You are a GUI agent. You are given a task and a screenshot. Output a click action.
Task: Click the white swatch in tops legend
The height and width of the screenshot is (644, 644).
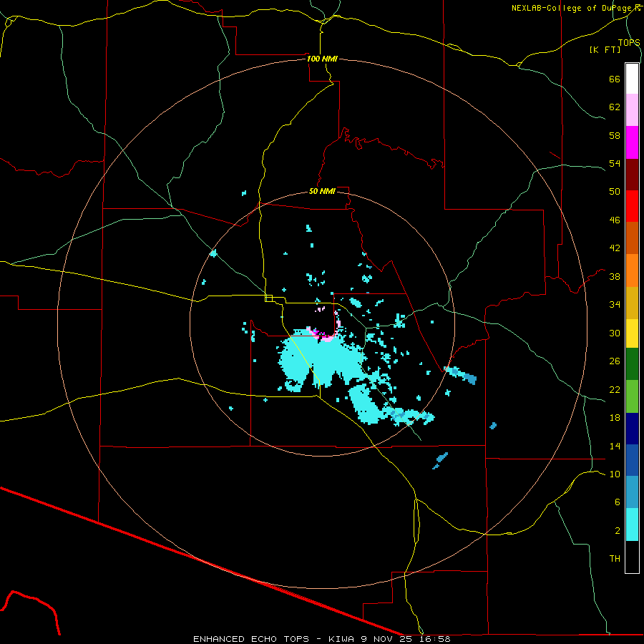click(632, 79)
